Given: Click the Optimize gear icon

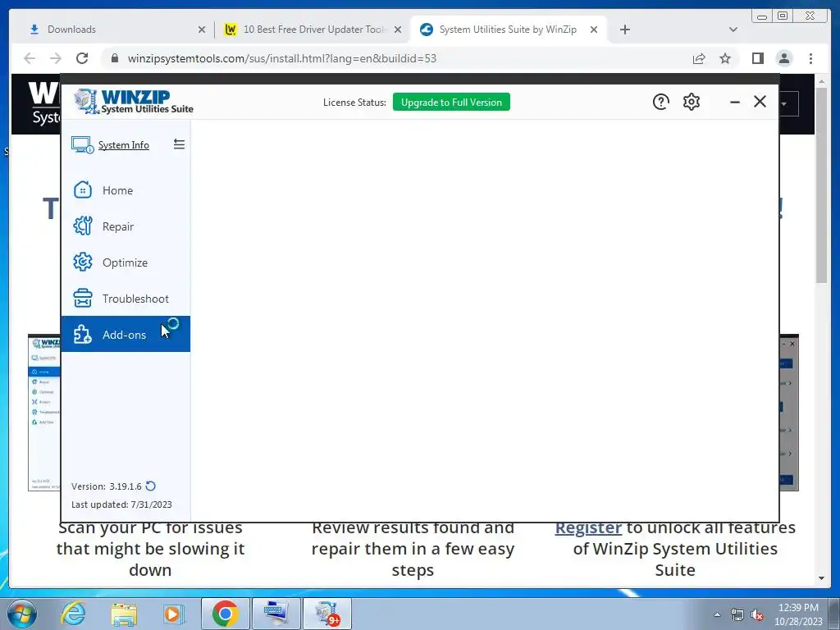Looking at the screenshot, I should [83, 262].
